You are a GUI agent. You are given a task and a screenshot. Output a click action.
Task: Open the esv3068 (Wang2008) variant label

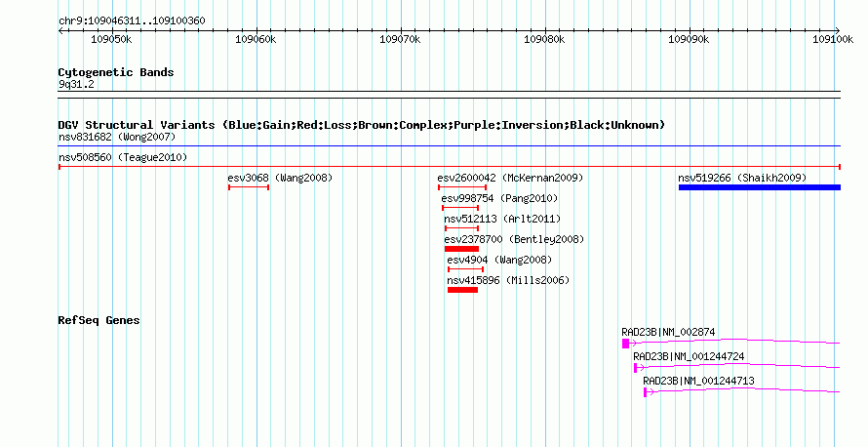(x=280, y=178)
